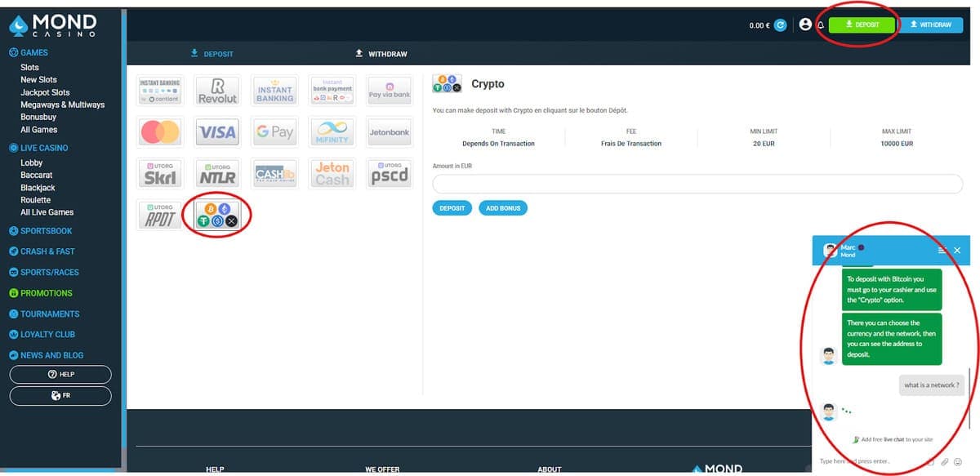Open Baccarat live games
The width and height of the screenshot is (980, 476).
tap(36, 175)
